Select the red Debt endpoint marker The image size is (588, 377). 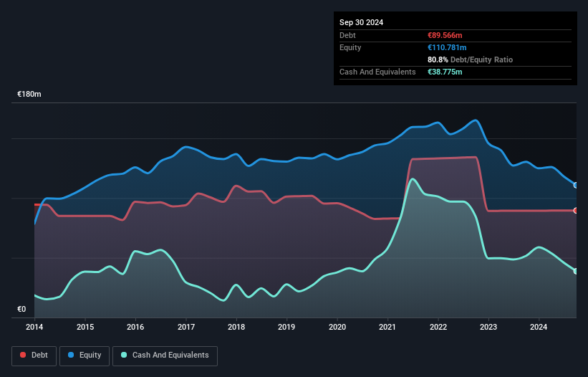click(576, 211)
